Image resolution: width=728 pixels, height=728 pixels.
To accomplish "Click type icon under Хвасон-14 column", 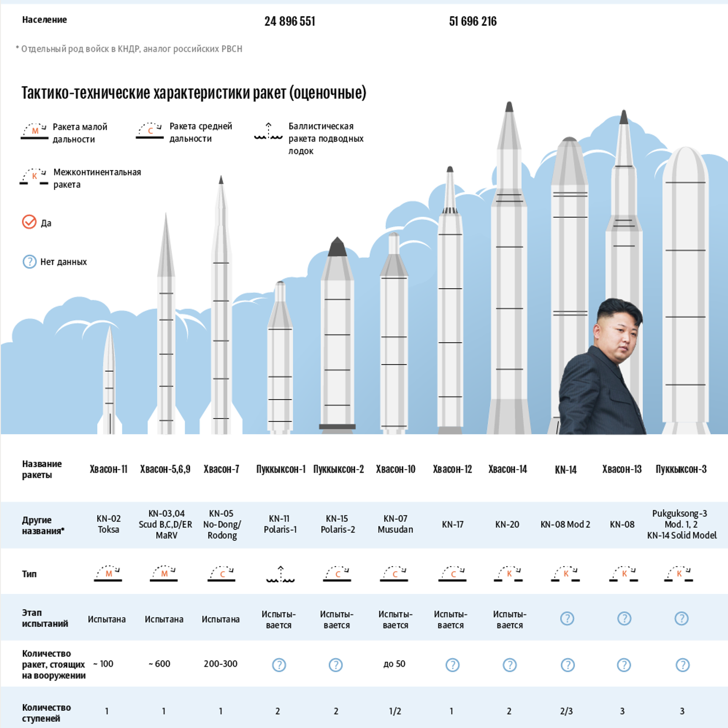I will pos(508,574).
